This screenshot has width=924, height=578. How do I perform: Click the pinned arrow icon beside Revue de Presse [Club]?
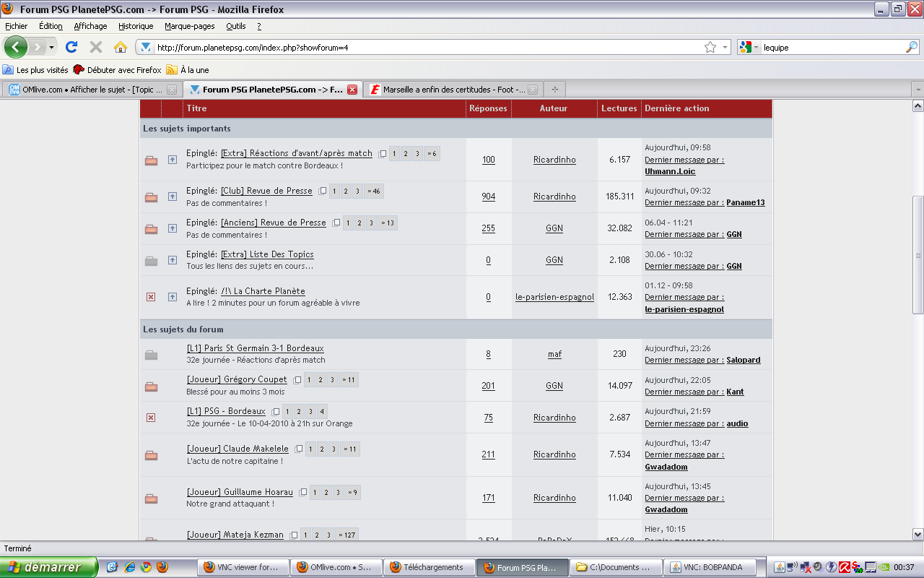pyautogui.click(x=173, y=197)
